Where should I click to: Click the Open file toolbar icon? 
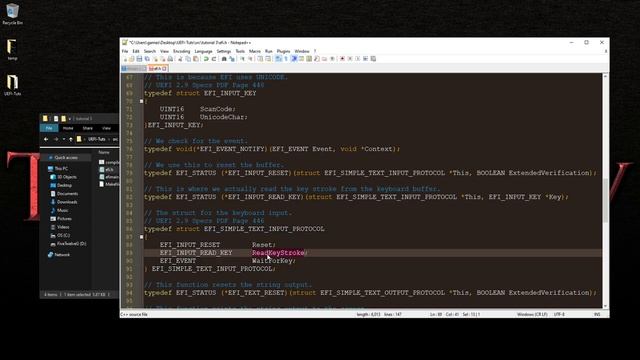[132, 59]
